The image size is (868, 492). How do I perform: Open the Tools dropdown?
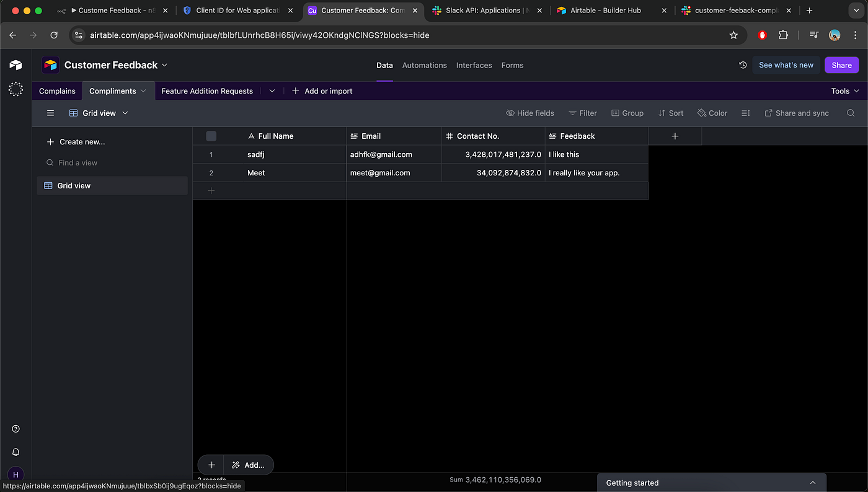tap(845, 91)
